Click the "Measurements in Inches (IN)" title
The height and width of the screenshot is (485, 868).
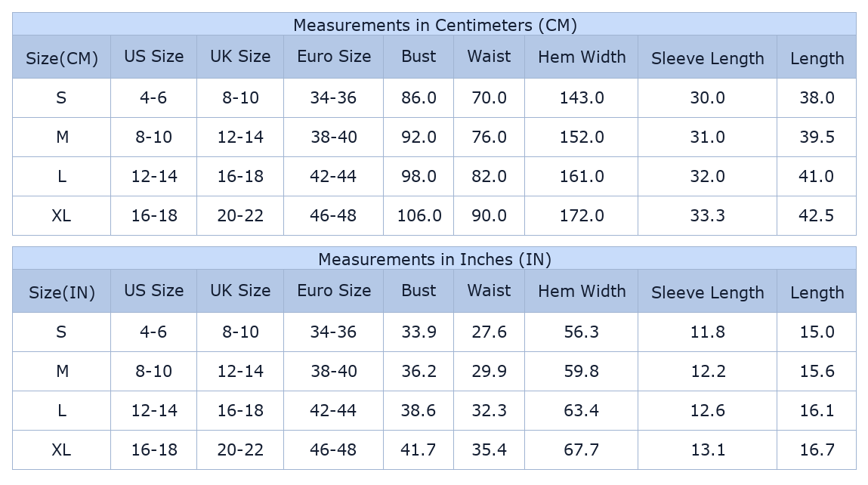point(434,259)
